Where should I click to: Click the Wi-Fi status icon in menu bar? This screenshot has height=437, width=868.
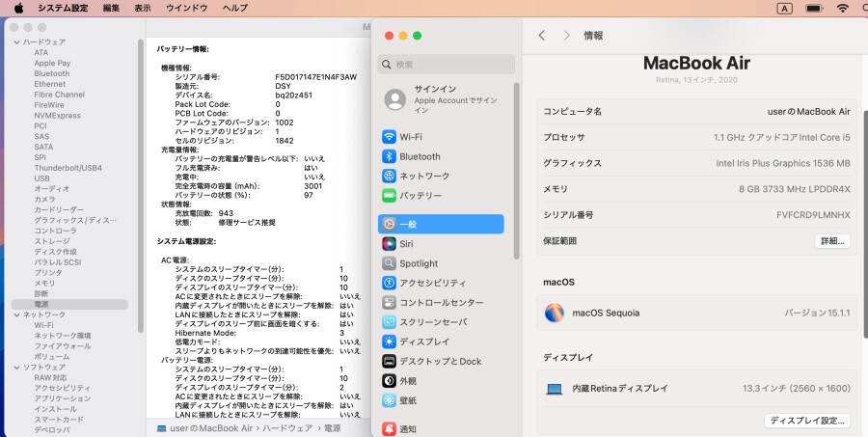coord(843,9)
